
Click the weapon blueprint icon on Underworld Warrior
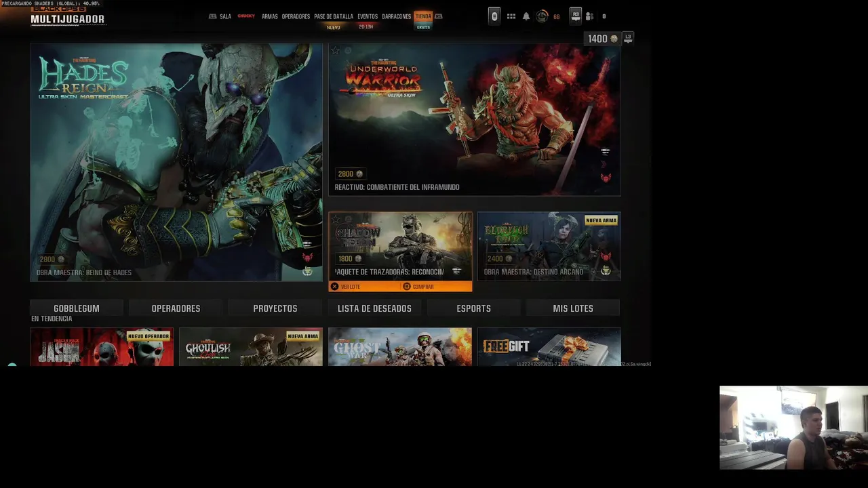point(606,151)
